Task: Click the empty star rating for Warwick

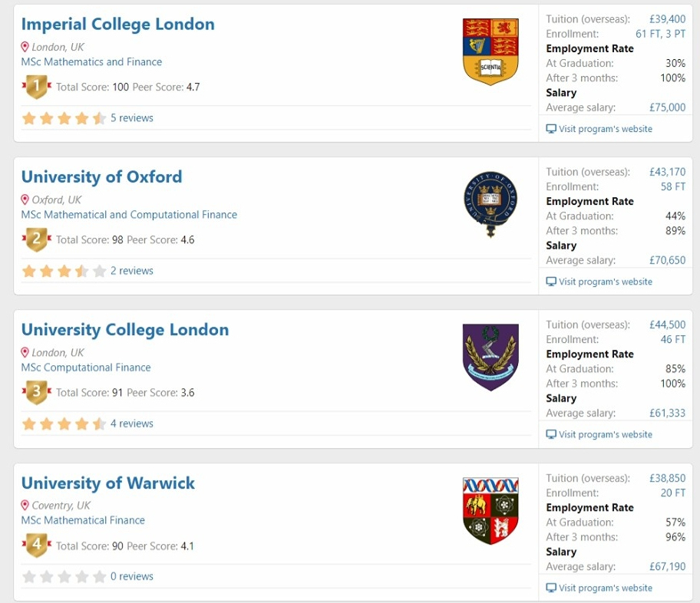Action: click(x=64, y=577)
